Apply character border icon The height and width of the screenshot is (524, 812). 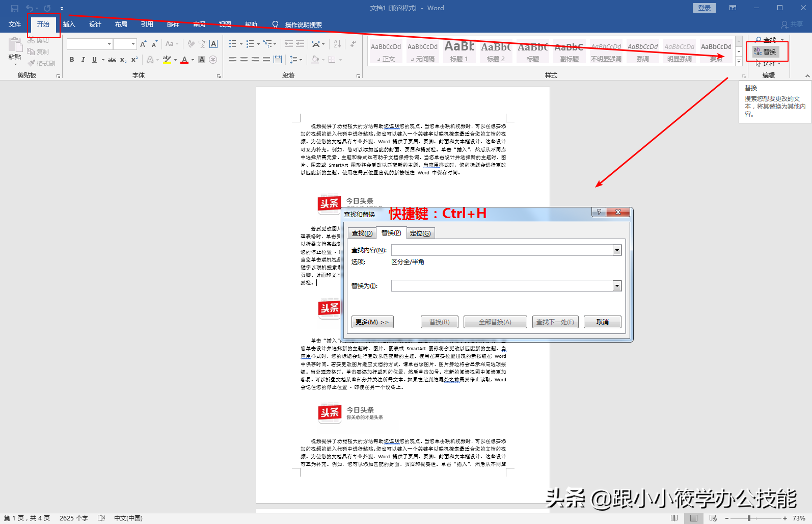point(213,44)
